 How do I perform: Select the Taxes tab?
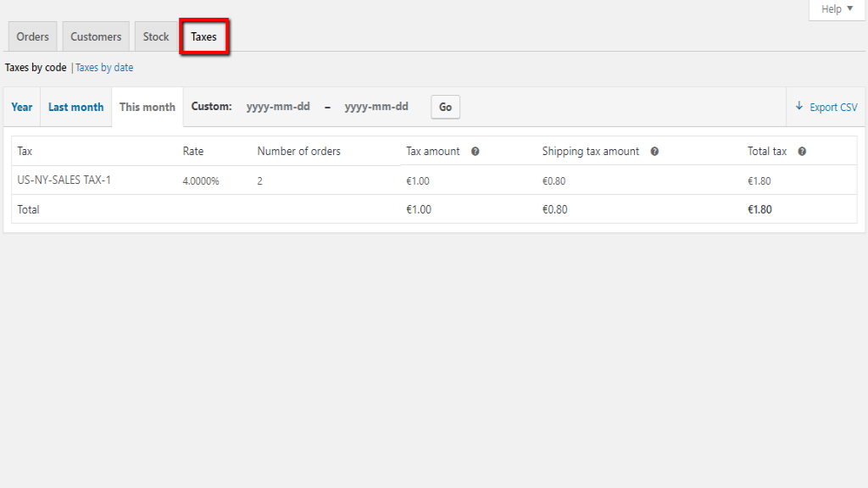pos(203,36)
